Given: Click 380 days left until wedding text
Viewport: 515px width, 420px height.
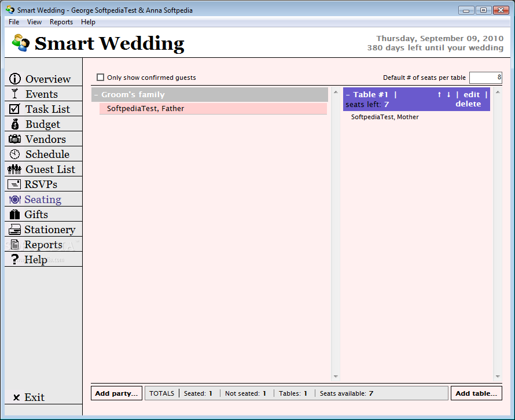Looking at the screenshot, I should pyautogui.click(x=435, y=48).
